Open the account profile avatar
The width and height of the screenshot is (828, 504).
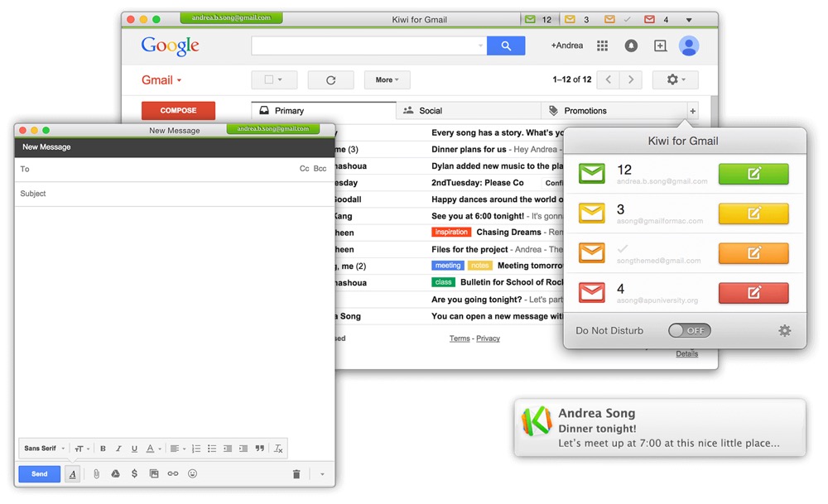click(689, 46)
